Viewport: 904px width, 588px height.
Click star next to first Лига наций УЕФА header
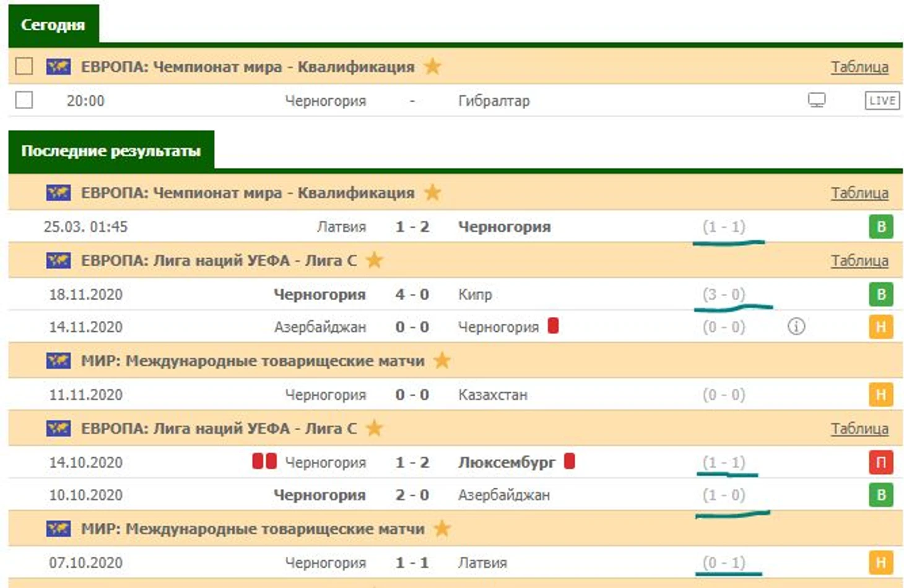[x=375, y=260]
